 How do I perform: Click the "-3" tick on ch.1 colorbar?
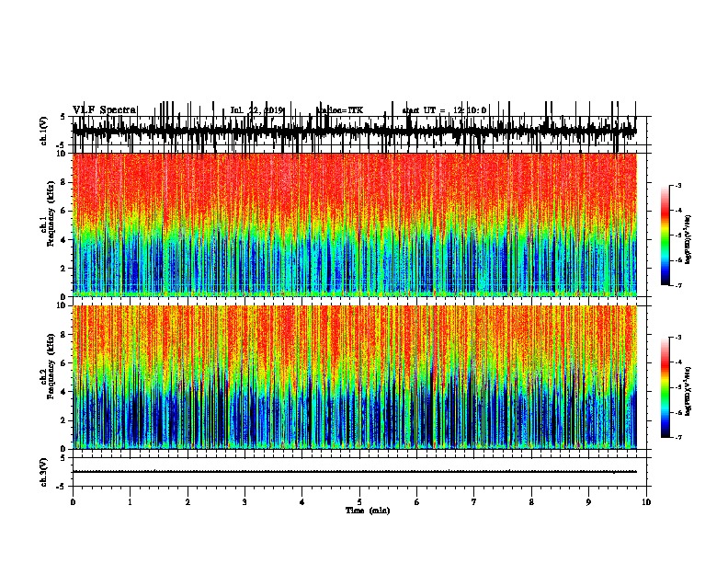tap(678, 185)
